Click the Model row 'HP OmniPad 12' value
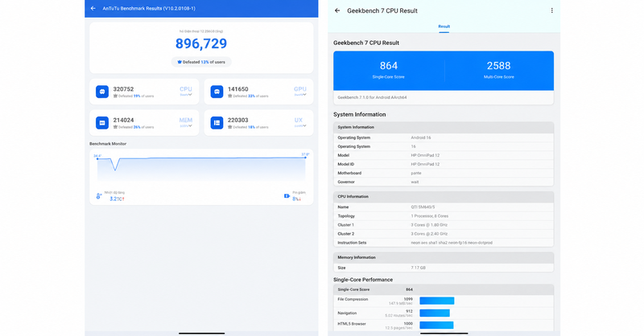The image size is (644, 336). 425,155
